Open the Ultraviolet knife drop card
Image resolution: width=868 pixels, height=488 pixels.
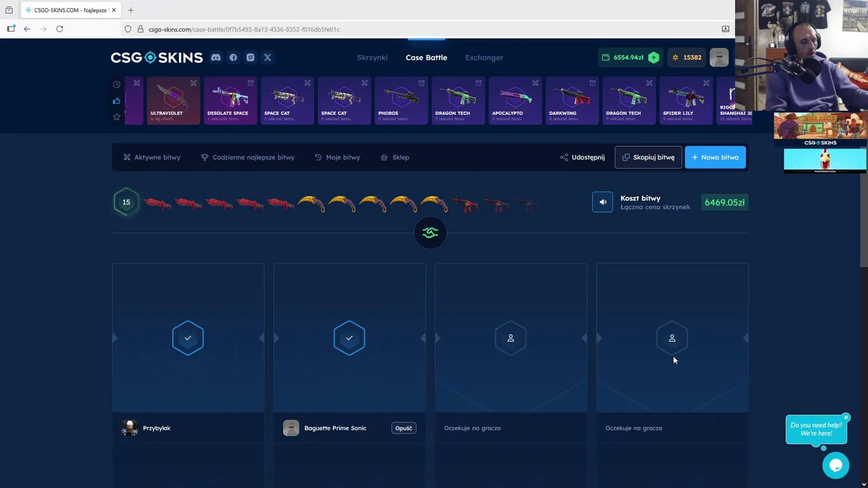173,100
